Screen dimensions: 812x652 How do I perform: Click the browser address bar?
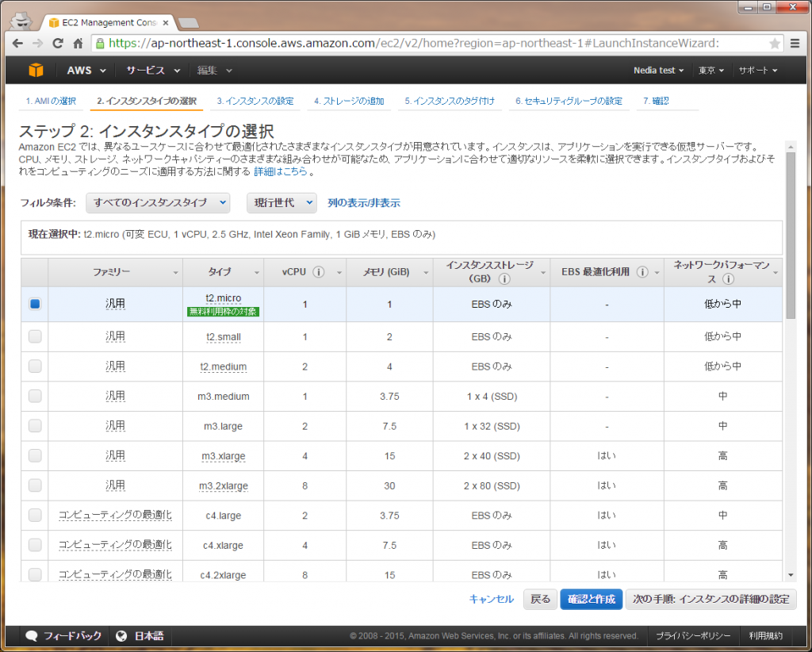pyautogui.click(x=436, y=44)
